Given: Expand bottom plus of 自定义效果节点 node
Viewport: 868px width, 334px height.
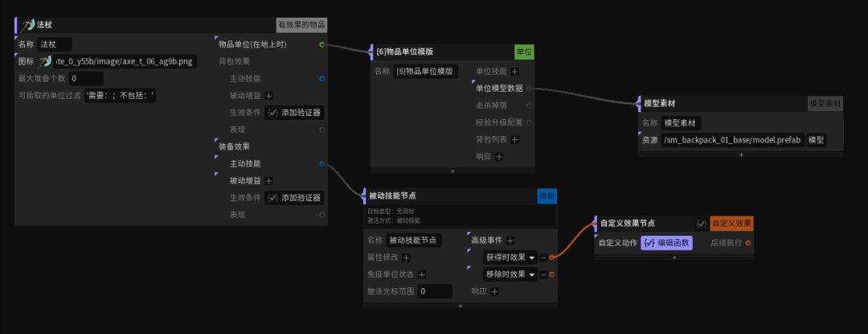Looking at the screenshot, I should pyautogui.click(x=674, y=258).
